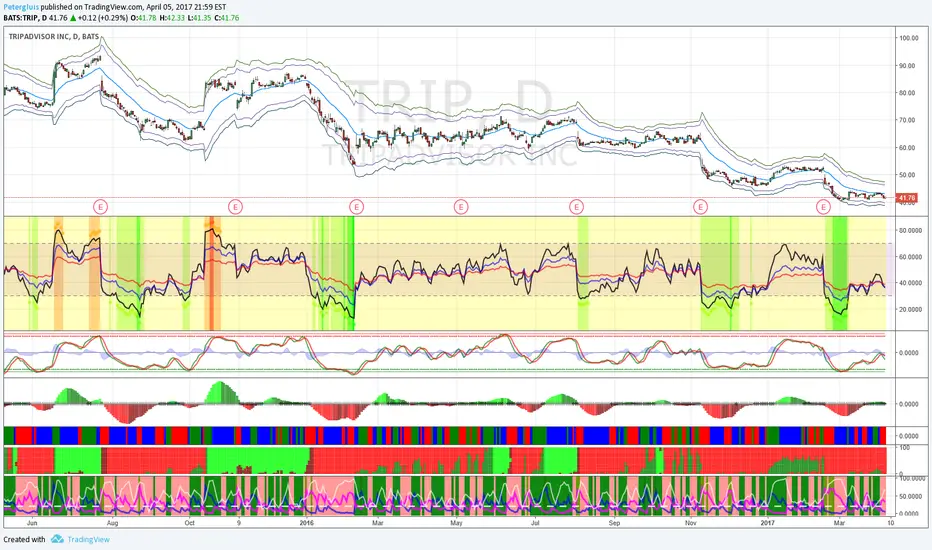Select the earnings E marker just before 2016's Mar label
The height and width of the screenshot is (550, 932).
tap(356, 207)
